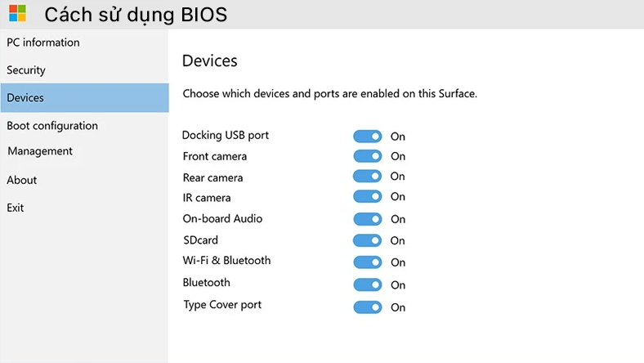The width and height of the screenshot is (644, 363).
Task: Turn off the Front camera switch
Action: pyautogui.click(x=368, y=156)
